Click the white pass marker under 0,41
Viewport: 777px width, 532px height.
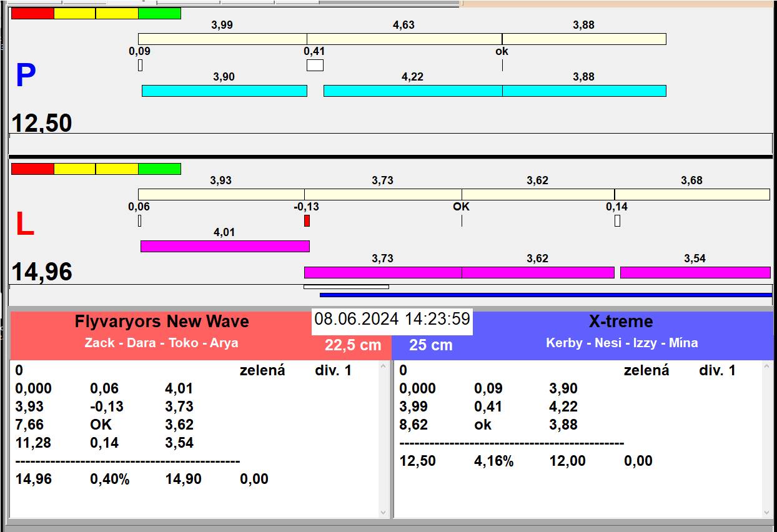[x=315, y=65]
